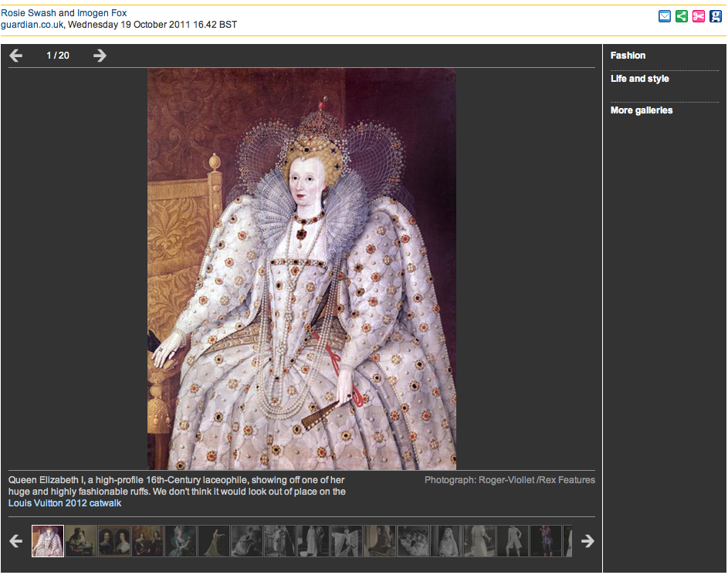
Task: Open the twelfth thumbnail showing a group
Action: pyautogui.click(x=413, y=541)
